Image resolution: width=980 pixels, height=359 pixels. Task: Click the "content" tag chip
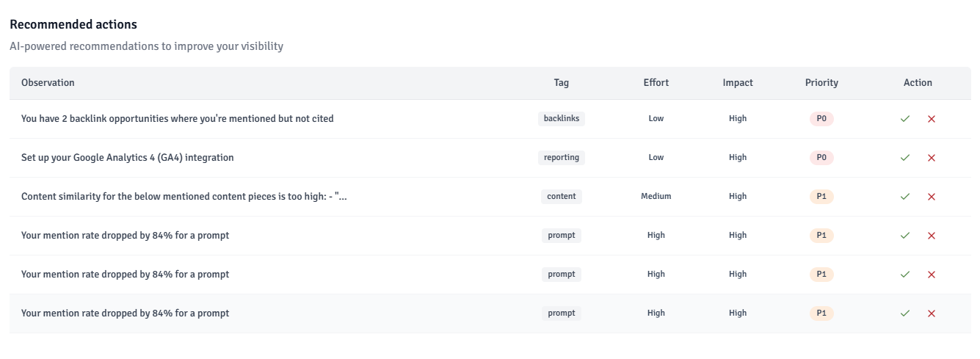coord(562,197)
